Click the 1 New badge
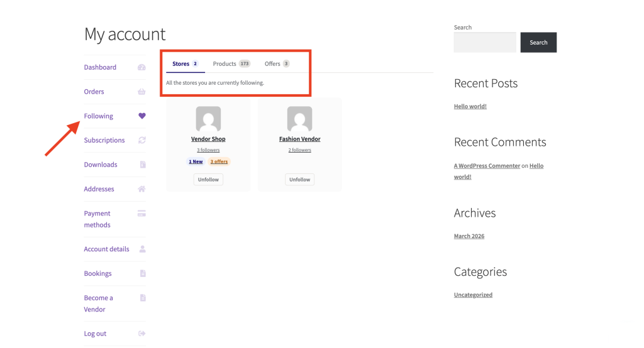 click(196, 161)
